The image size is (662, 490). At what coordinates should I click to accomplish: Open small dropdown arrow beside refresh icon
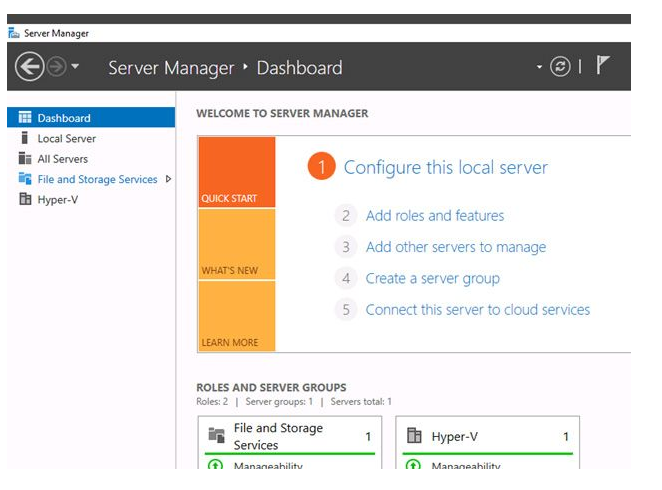click(x=539, y=67)
